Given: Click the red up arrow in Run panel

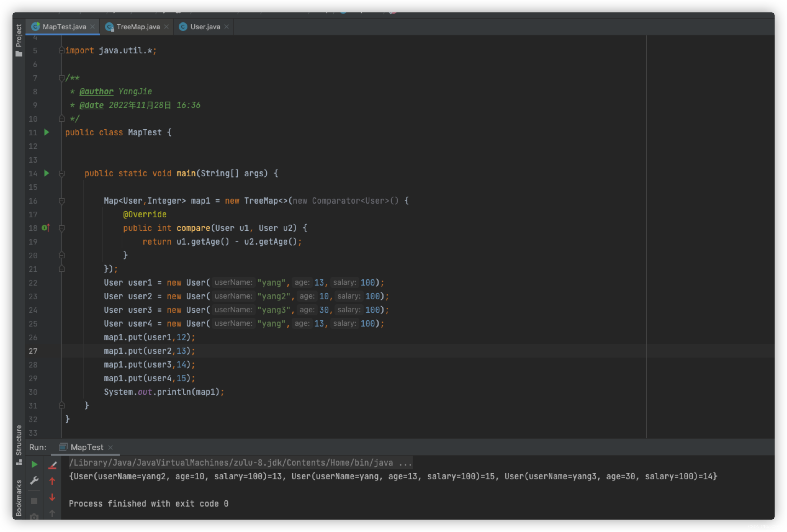Looking at the screenshot, I should (x=52, y=481).
